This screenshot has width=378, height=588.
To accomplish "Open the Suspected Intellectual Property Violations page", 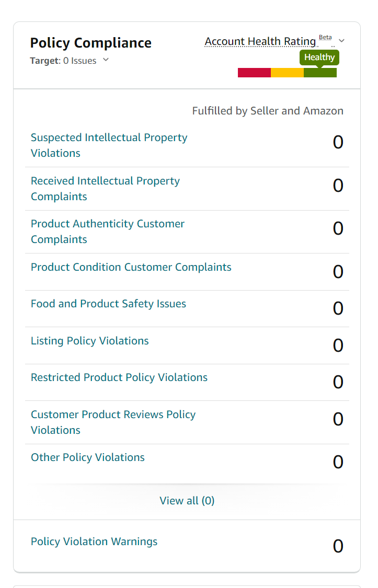I will (109, 145).
